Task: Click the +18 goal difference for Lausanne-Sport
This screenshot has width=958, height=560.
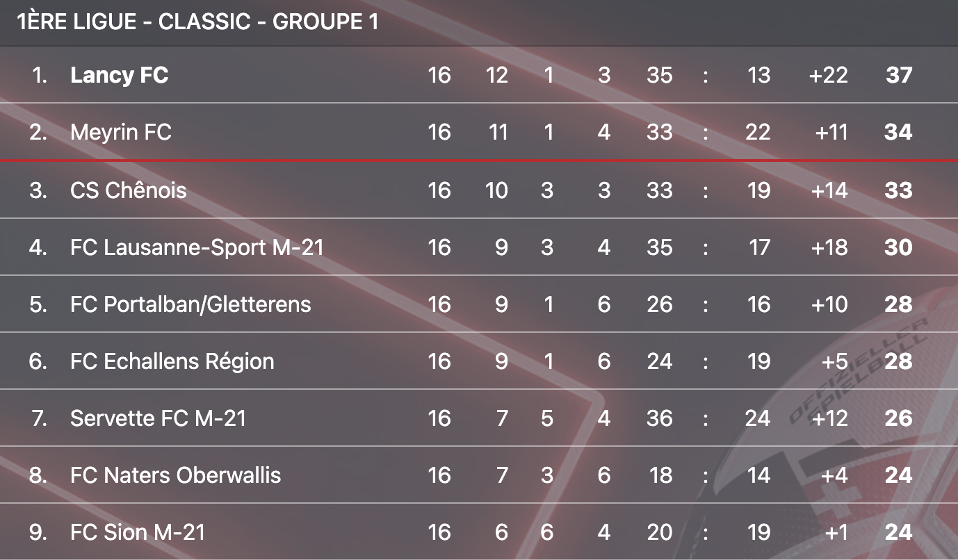Action: pyautogui.click(x=829, y=247)
